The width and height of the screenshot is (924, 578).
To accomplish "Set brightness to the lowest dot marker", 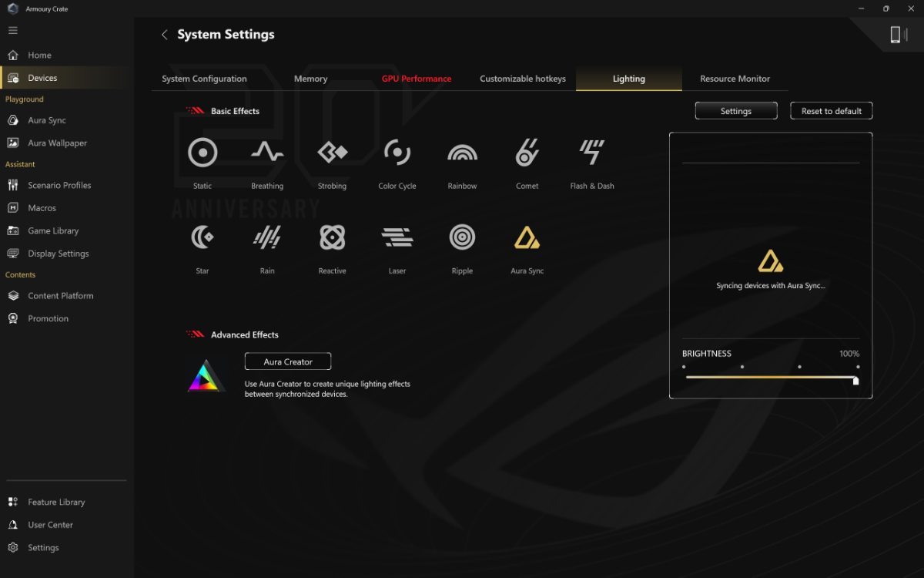I will [x=684, y=367].
